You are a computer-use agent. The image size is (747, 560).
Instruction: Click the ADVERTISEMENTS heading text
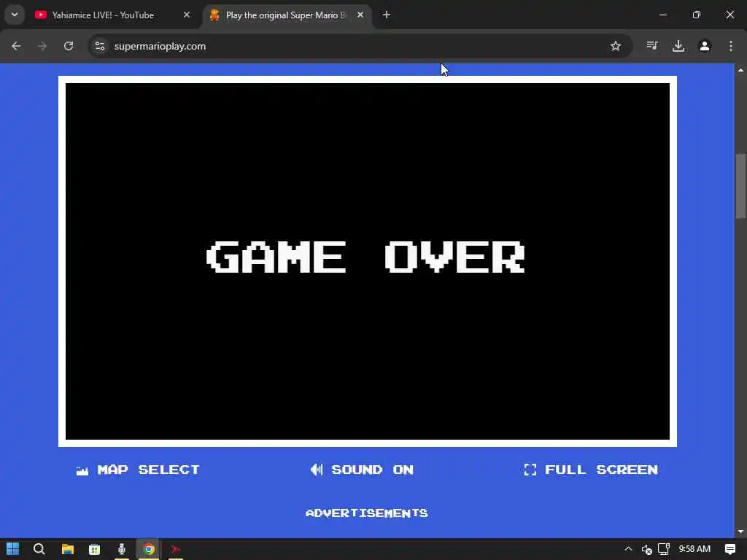coord(367,513)
